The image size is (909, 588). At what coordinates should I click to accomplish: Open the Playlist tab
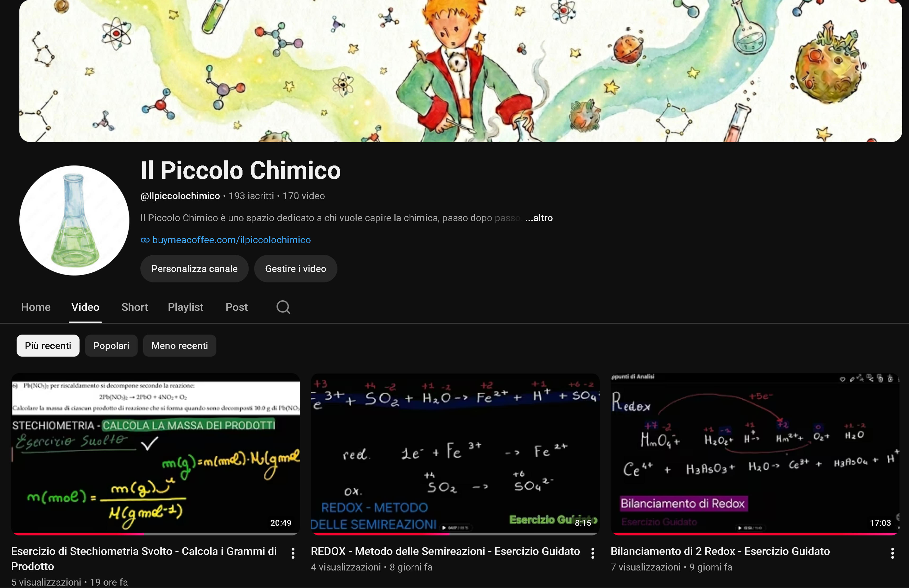[x=186, y=307]
